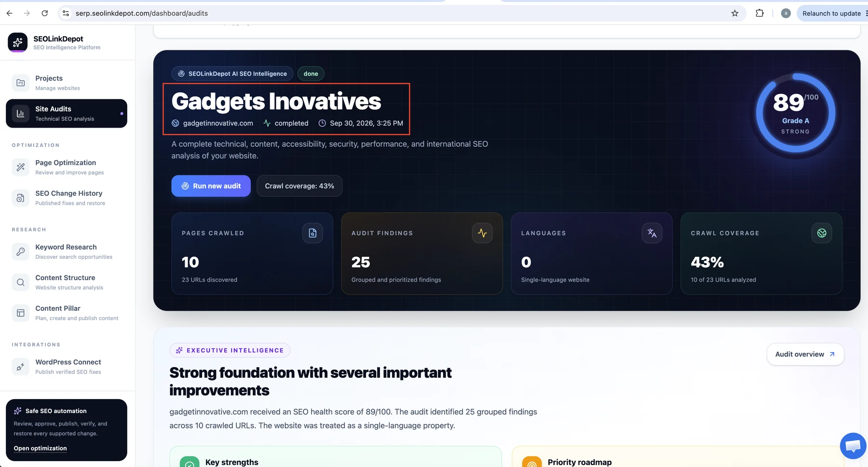The image size is (868, 467).
Task: Click the 23 URLs discovered text
Action: click(x=209, y=280)
